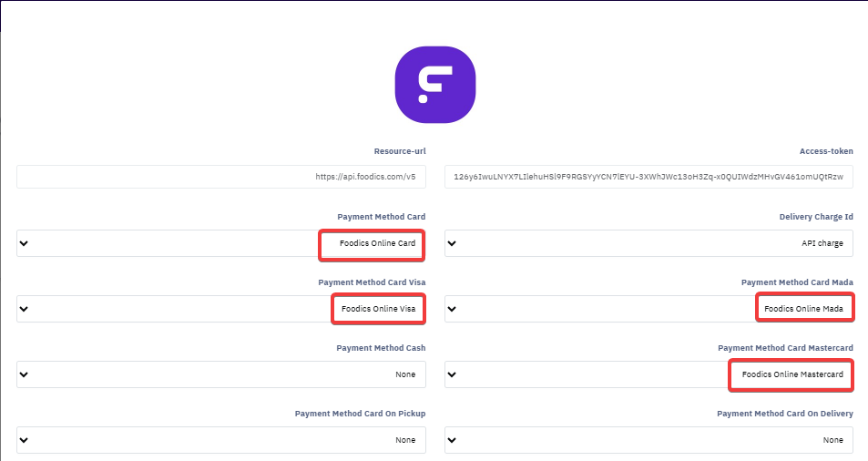Click the Resource-url input field
Image resolution: width=868 pixels, height=461 pixels.
click(221, 177)
